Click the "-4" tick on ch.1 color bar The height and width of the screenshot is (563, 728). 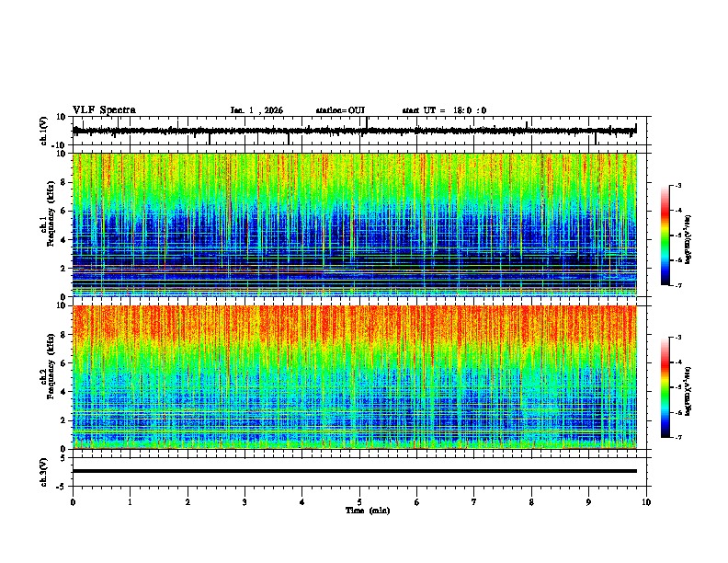coord(677,211)
